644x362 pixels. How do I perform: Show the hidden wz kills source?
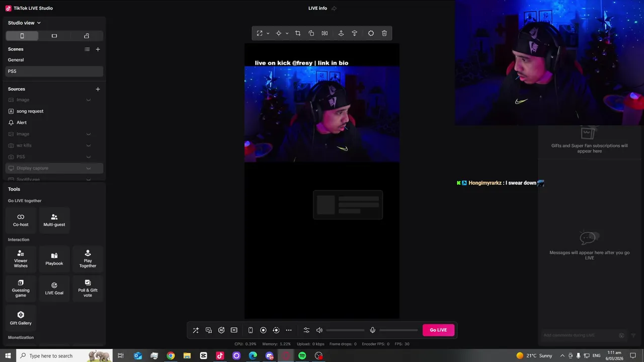(x=89, y=145)
